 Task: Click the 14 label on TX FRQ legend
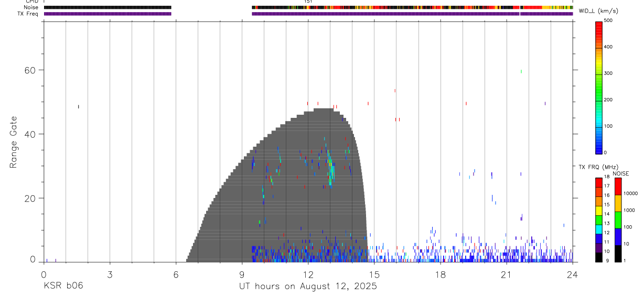coord(606,214)
